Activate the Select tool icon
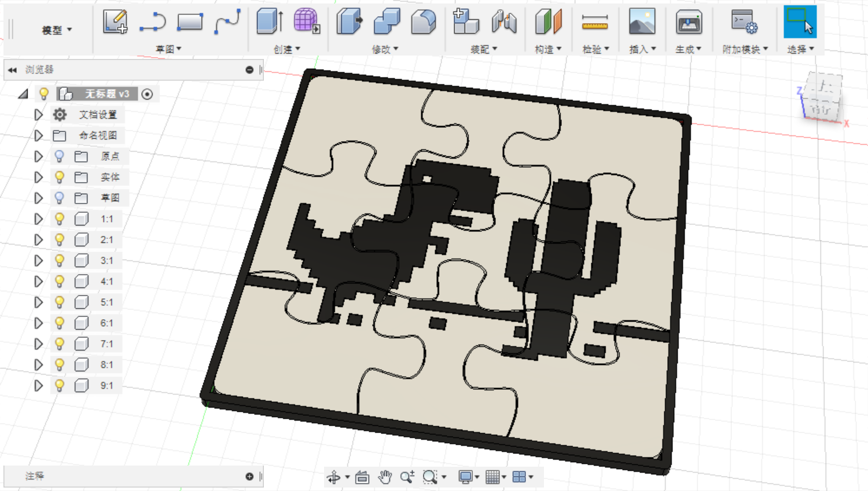The height and width of the screenshot is (491, 868). [x=800, y=22]
